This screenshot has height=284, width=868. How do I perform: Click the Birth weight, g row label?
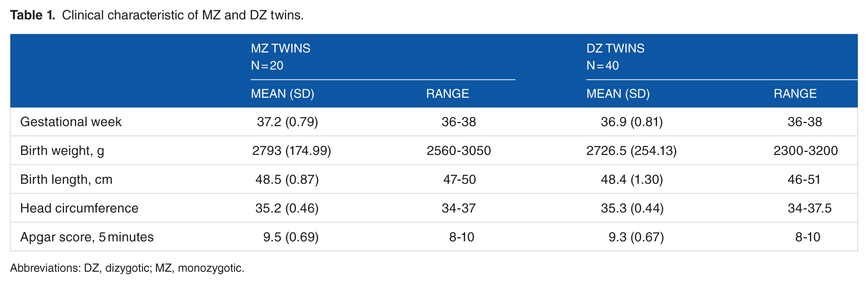click(62, 151)
